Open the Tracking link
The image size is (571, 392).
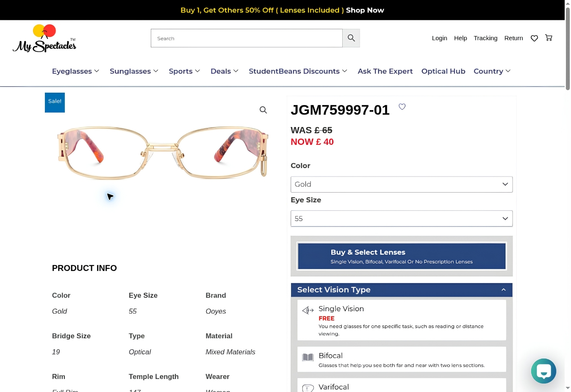[x=485, y=38]
